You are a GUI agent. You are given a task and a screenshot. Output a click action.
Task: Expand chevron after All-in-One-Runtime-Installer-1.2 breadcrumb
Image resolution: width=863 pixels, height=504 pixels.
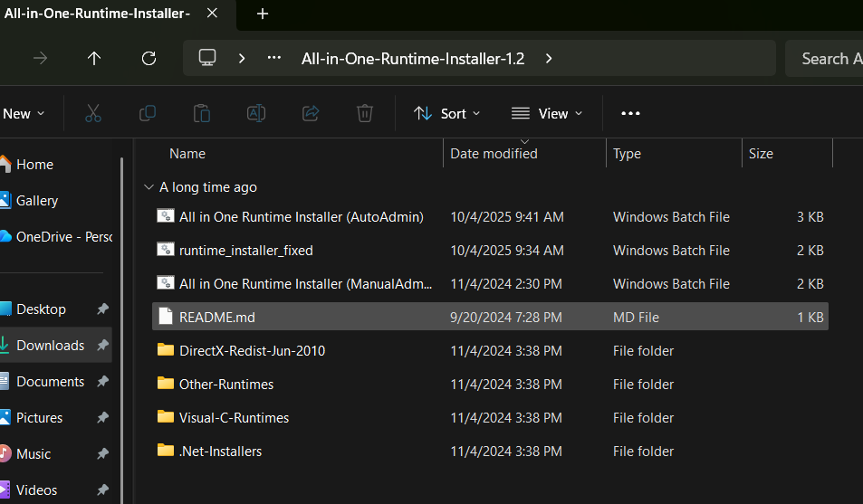point(549,58)
